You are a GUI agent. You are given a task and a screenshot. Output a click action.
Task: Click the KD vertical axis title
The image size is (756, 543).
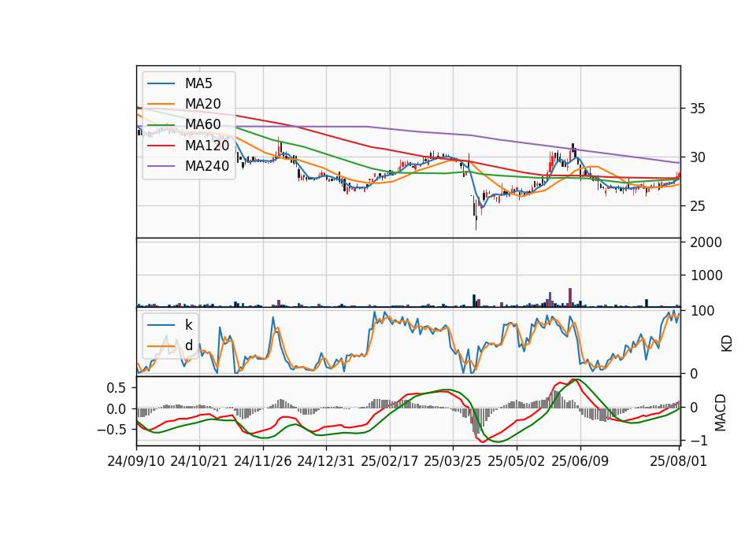[x=727, y=344]
